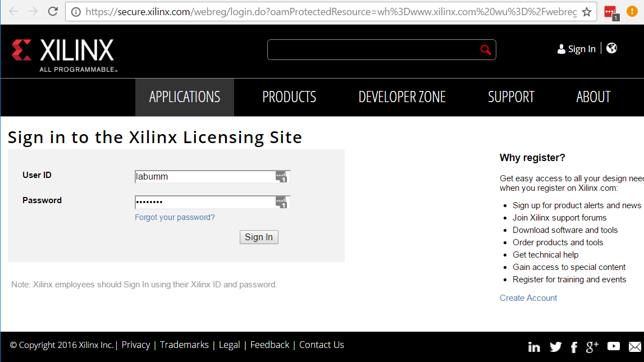This screenshot has width=644, height=362.
Task: Click the red search magnifier icon
Action: (486, 49)
